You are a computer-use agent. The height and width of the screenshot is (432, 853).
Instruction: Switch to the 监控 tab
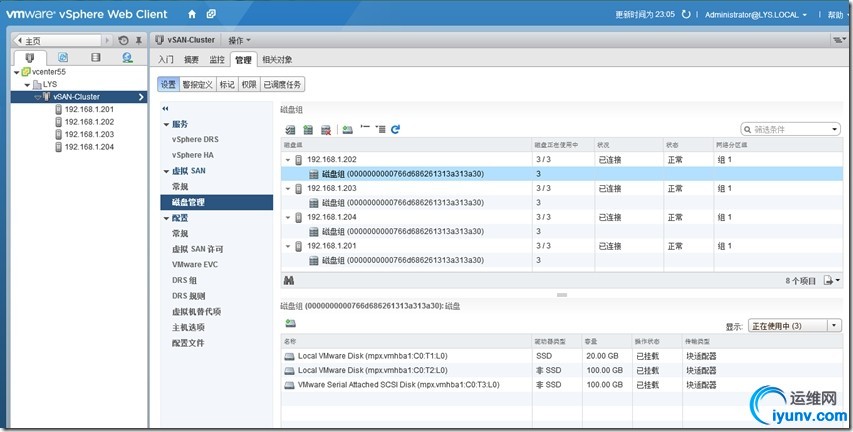tap(217, 59)
